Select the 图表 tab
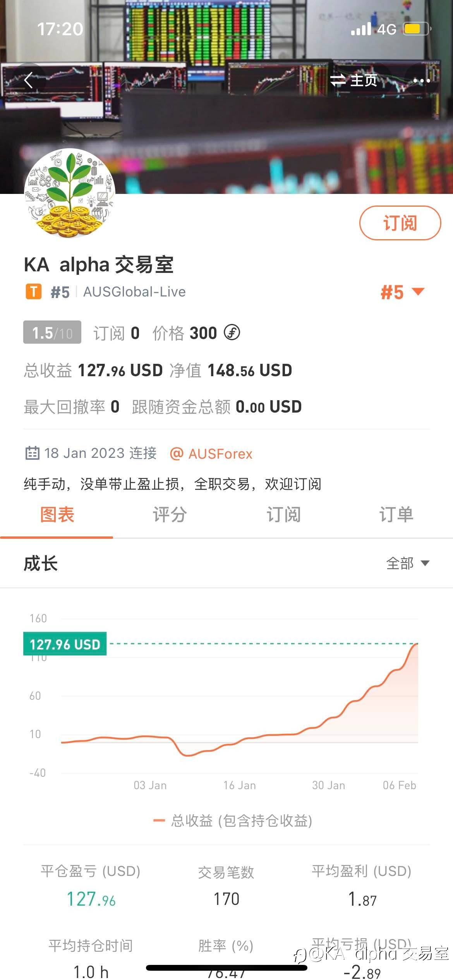 (57, 515)
